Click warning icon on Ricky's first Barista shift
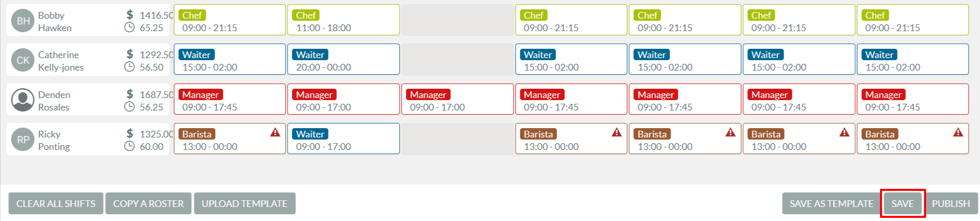 click(275, 132)
